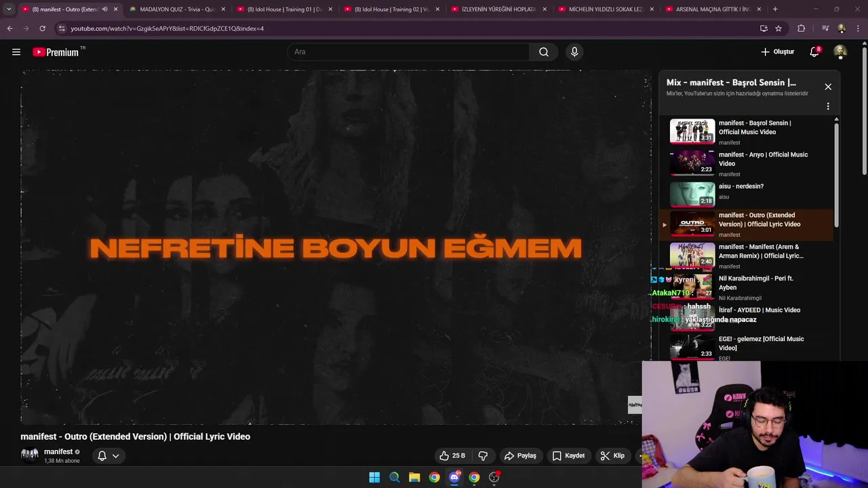Open Windows taskbar search

click(x=394, y=477)
